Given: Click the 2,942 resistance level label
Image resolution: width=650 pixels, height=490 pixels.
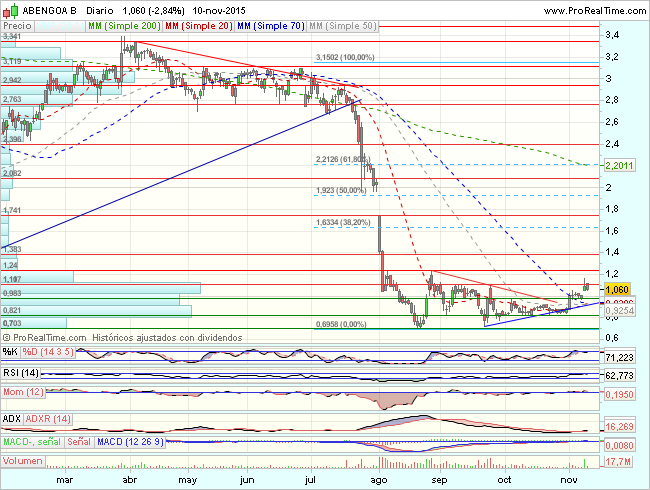Looking at the screenshot, I should coord(12,80).
